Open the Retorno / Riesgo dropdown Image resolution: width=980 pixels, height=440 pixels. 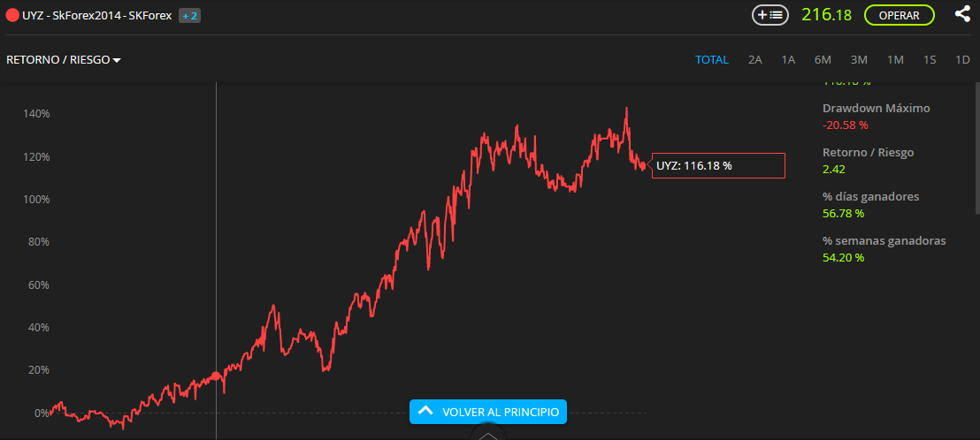[57, 60]
